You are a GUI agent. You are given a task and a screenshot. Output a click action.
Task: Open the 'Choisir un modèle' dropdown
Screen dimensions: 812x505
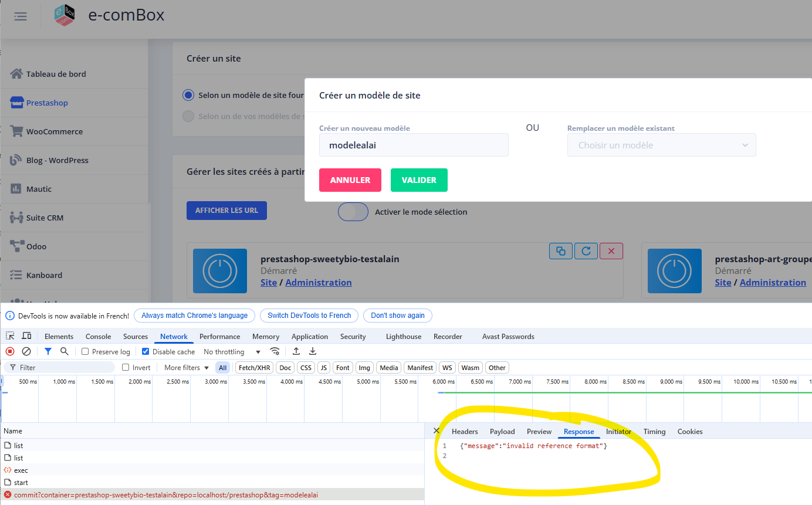pos(661,145)
